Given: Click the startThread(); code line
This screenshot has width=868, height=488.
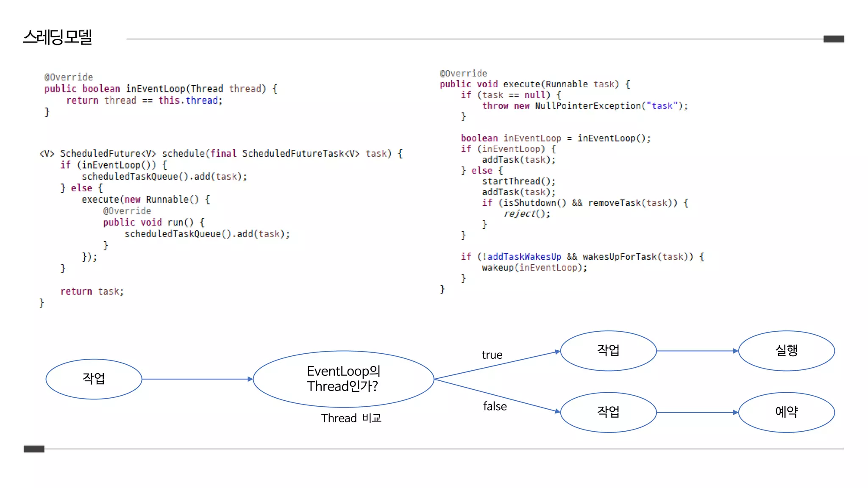Looking at the screenshot, I should (x=518, y=181).
